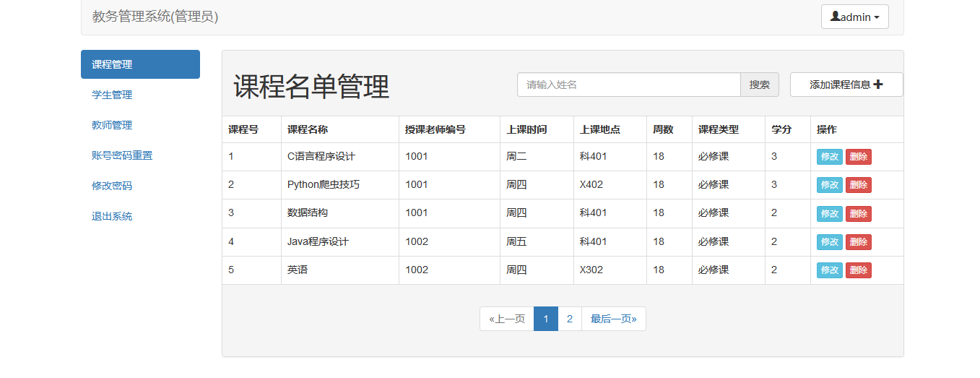This screenshot has width=980, height=378.
Task: Jump to 最后一页 in pagination
Action: (613, 319)
